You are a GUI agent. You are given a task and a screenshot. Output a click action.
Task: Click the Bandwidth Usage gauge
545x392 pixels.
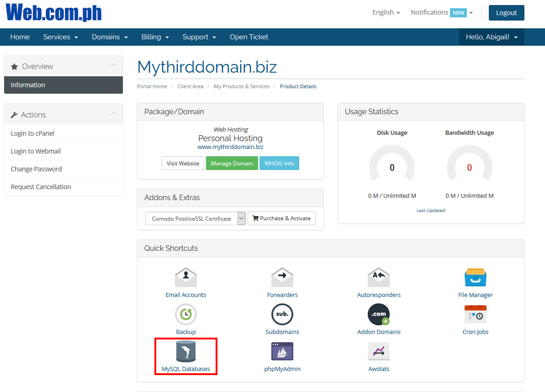[x=470, y=164]
